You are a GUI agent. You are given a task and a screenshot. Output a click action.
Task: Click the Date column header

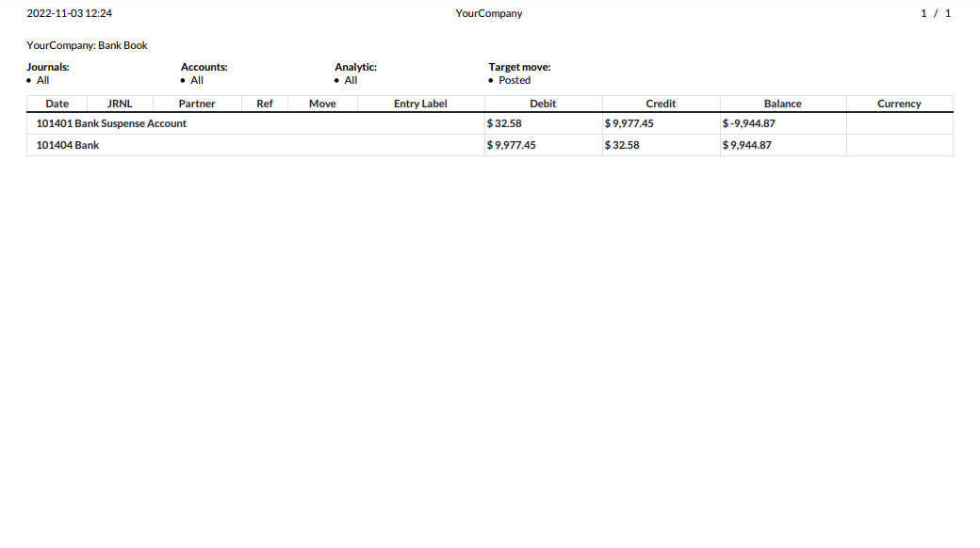(57, 104)
